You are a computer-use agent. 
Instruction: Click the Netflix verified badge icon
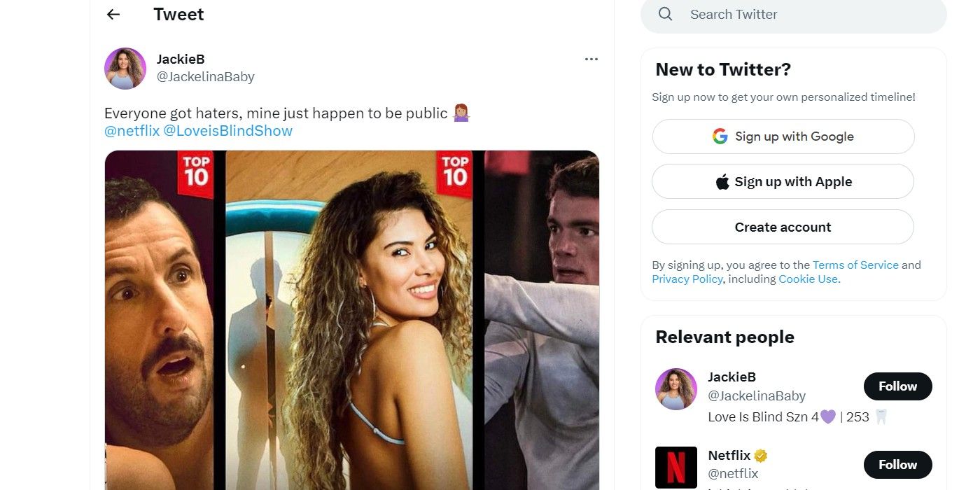761,456
